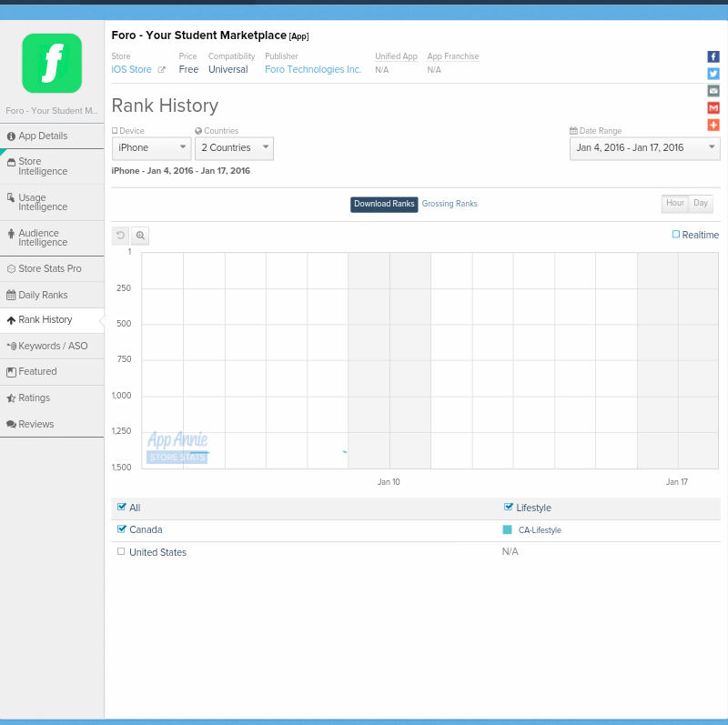
Task: Uncheck the Canada checkbox
Action: 122,529
